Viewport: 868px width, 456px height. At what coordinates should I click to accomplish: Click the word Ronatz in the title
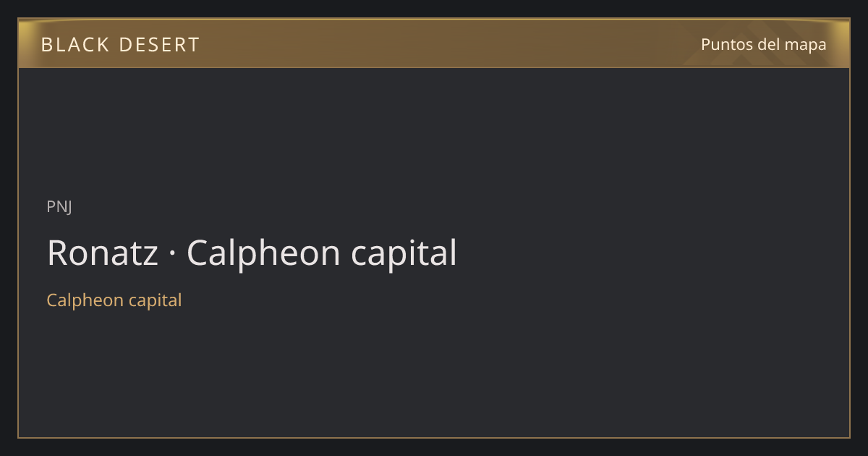[103, 253]
